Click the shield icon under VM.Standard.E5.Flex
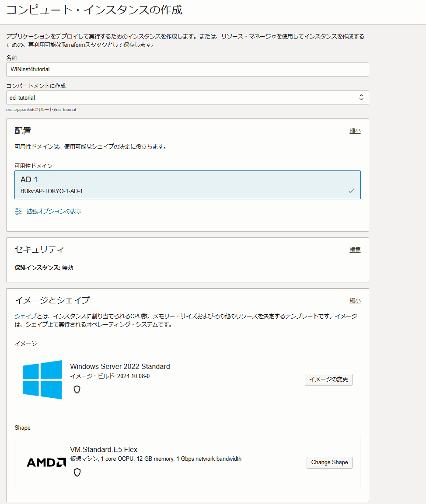This screenshot has width=426, height=504. click(77, 472)
